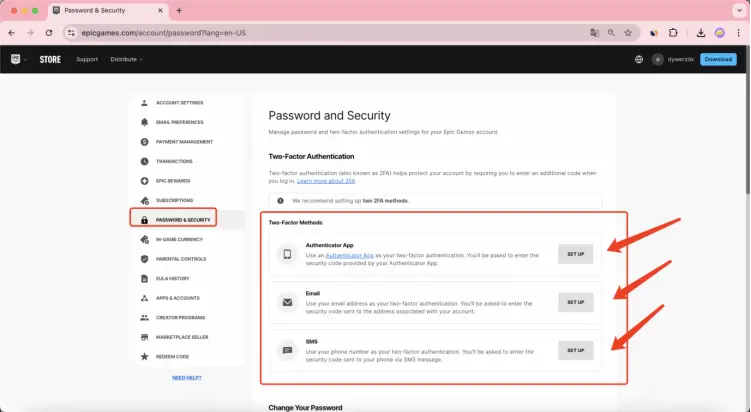Click the Email envelope icon in two-factor methods

coord(287,302)
